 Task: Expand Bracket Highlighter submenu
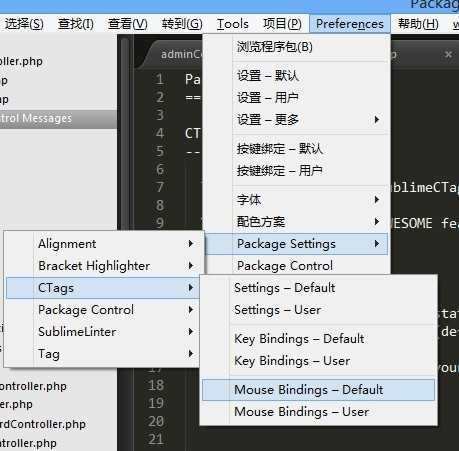click(x=103, y=266)
